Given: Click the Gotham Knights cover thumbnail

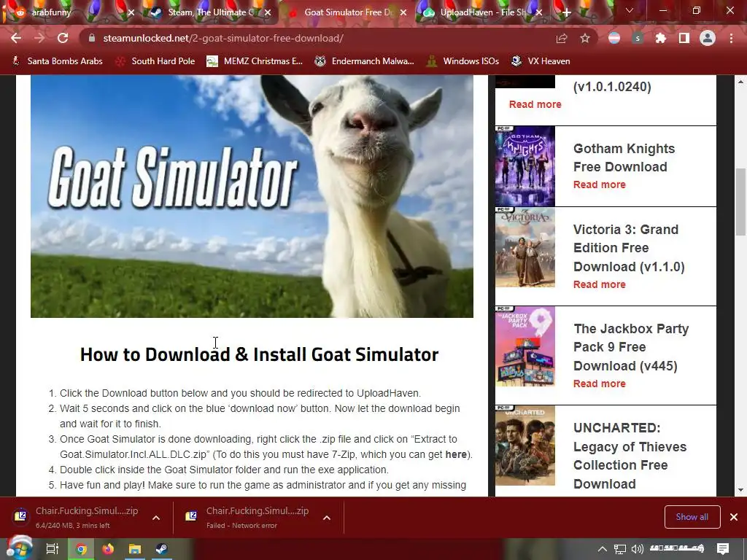Looking at the screenshot, I should click(525, 166).
